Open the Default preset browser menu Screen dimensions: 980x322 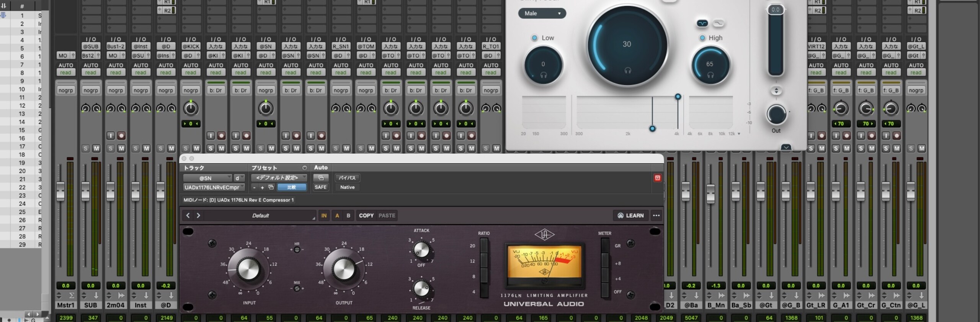pos(260,215)
